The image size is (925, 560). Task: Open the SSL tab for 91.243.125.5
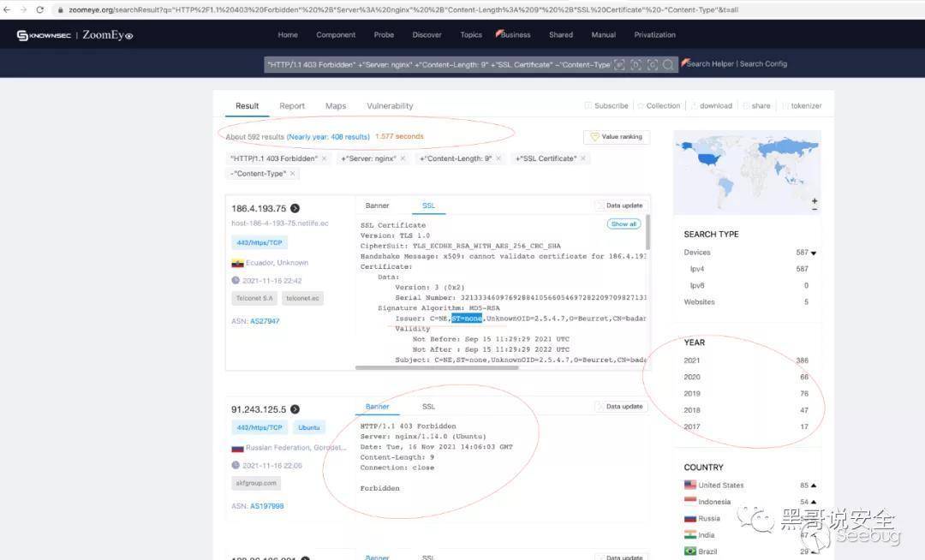click(428, 407)
